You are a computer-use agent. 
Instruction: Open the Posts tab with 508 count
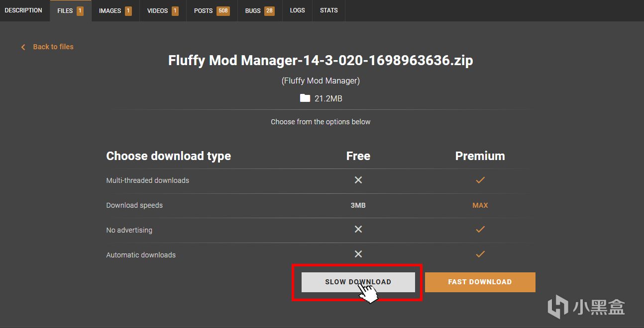coord(212,10)
